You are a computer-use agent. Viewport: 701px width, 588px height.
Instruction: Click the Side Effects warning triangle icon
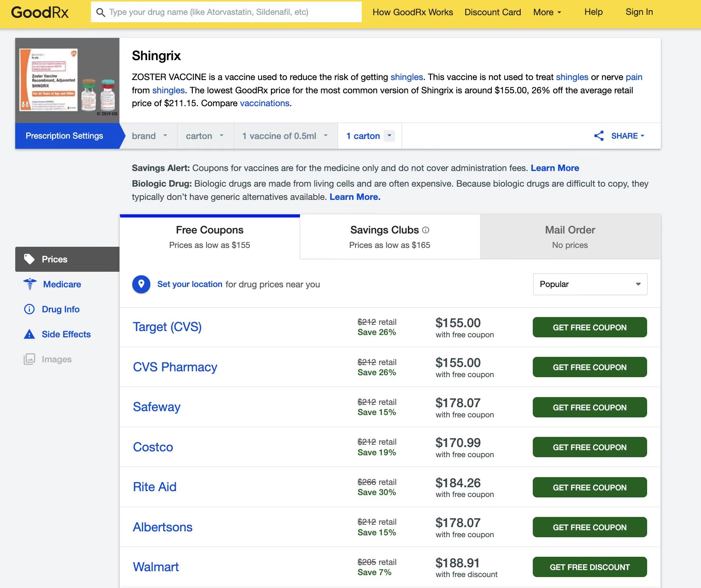click(x=29, y=334)
